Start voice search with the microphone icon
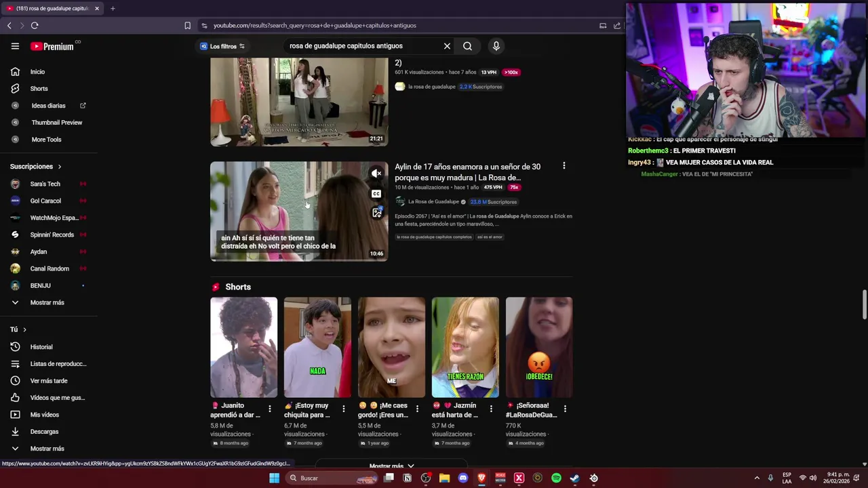The height and width of the screenshot is (488, 868). (496, 46)
